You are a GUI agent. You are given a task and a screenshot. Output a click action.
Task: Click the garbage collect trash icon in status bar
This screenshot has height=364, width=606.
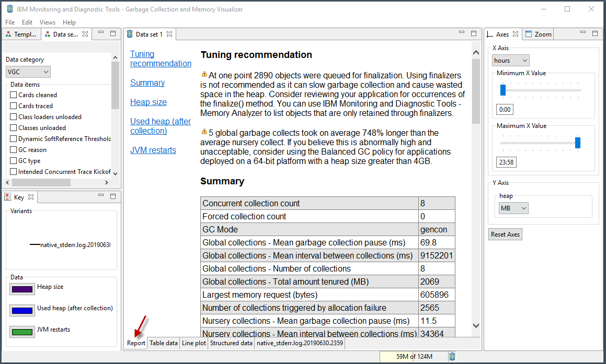point(452,356)
